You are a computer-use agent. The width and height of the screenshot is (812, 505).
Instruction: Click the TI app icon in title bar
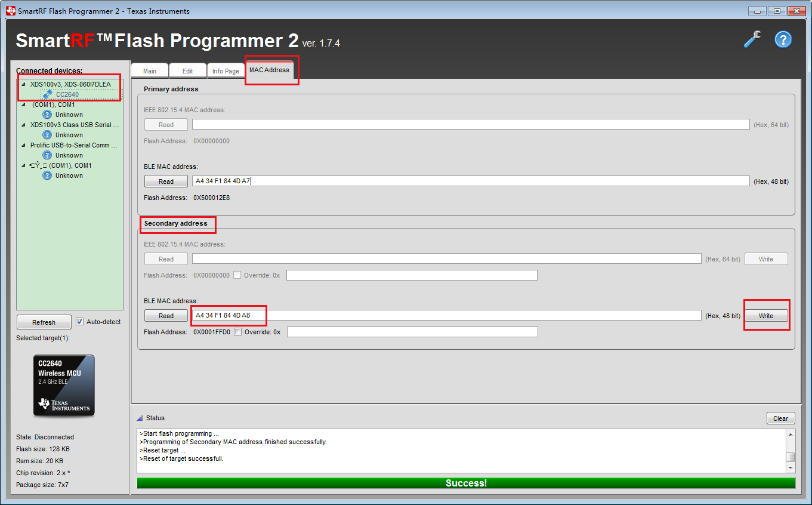pos(10,11)
